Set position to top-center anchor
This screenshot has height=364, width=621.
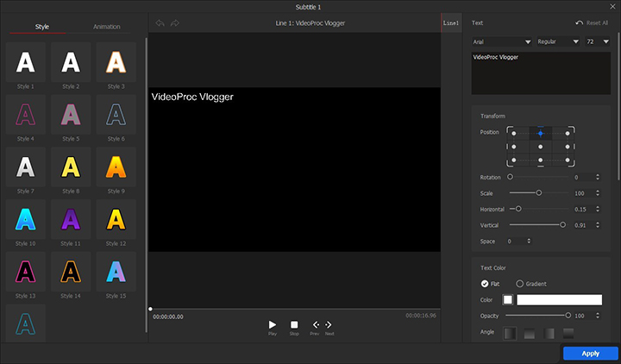pyautogui.click(x=541, y=134)
